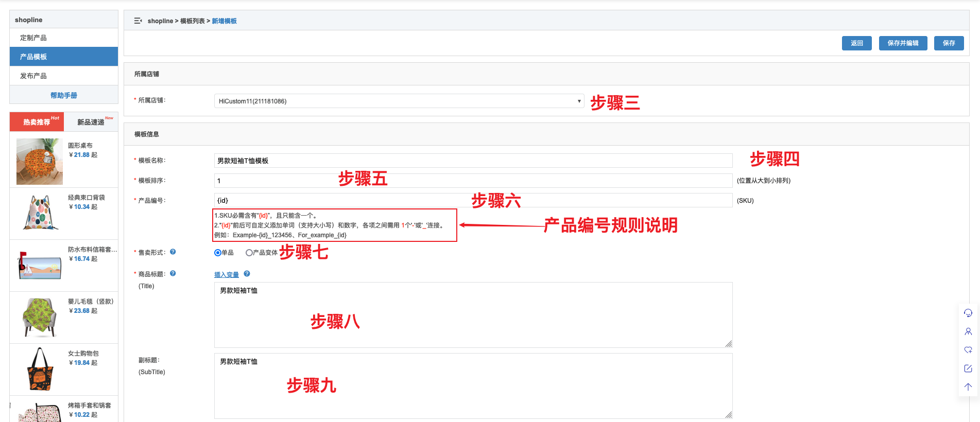Click the (位置从大到小排列) hint text

(x=764, y=181)
